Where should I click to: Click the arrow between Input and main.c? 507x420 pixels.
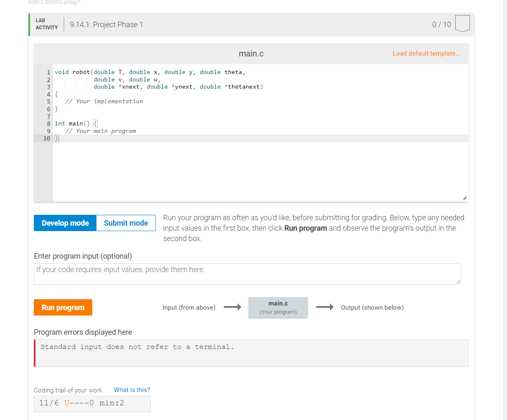point(233,307)
